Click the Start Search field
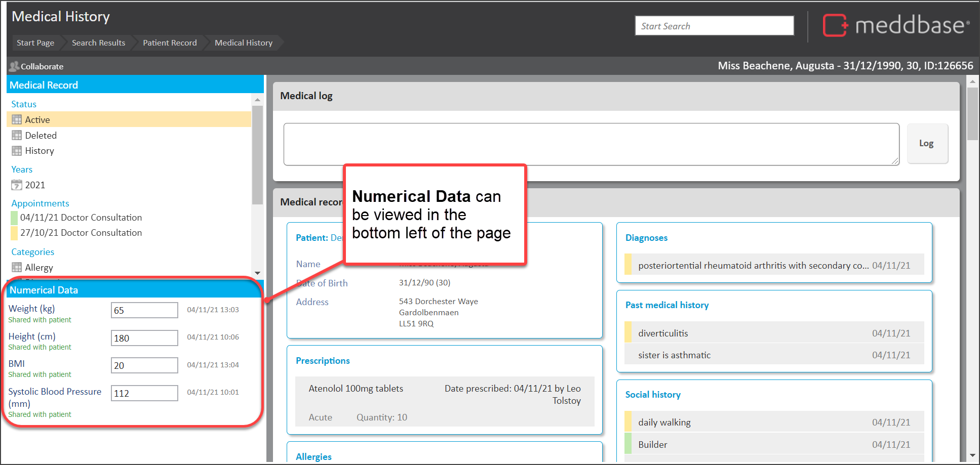 point(714,26)
